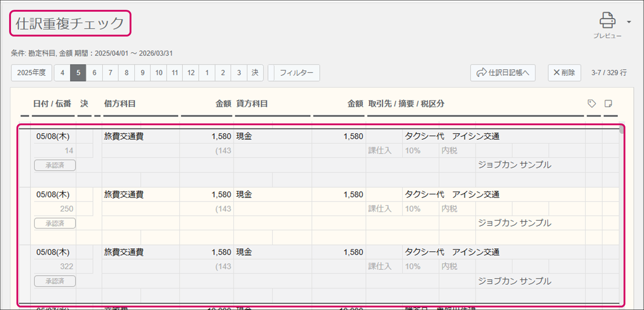Screen dimensions: 644x310
Task: Click the sticky note icon in header
Action: (608, 104)
